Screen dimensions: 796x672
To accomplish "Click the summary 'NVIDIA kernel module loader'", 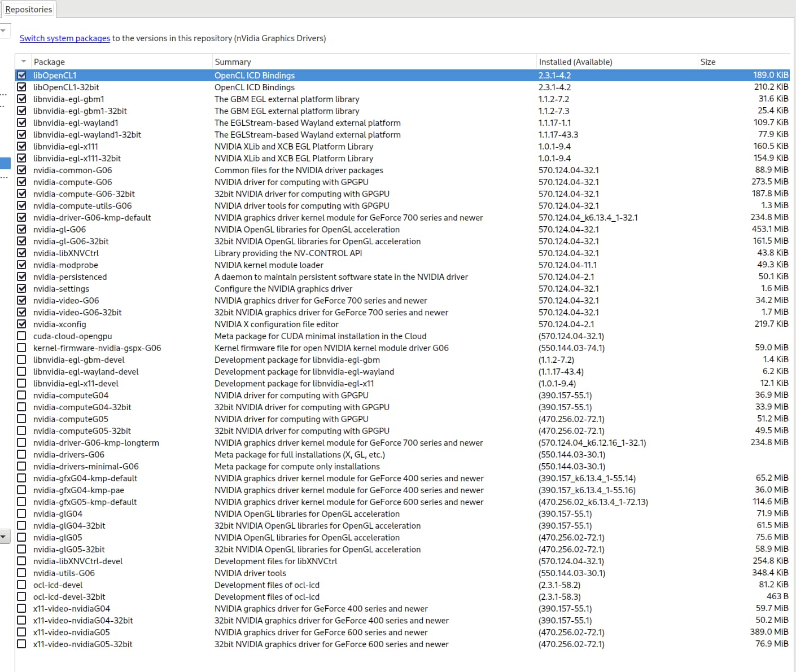I will 269,265.
